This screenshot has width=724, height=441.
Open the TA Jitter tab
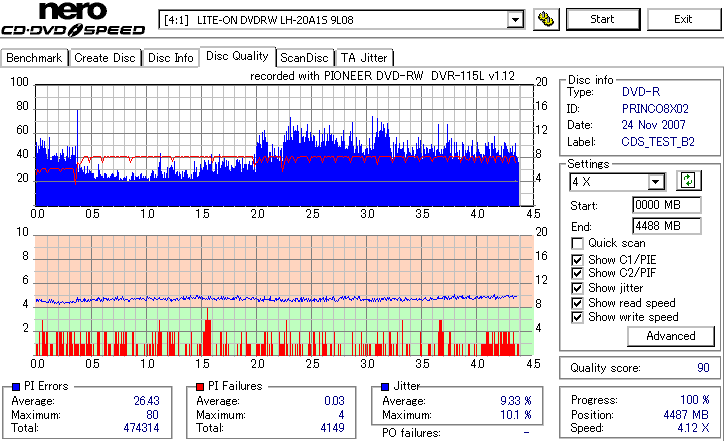(x=364, y=58)
